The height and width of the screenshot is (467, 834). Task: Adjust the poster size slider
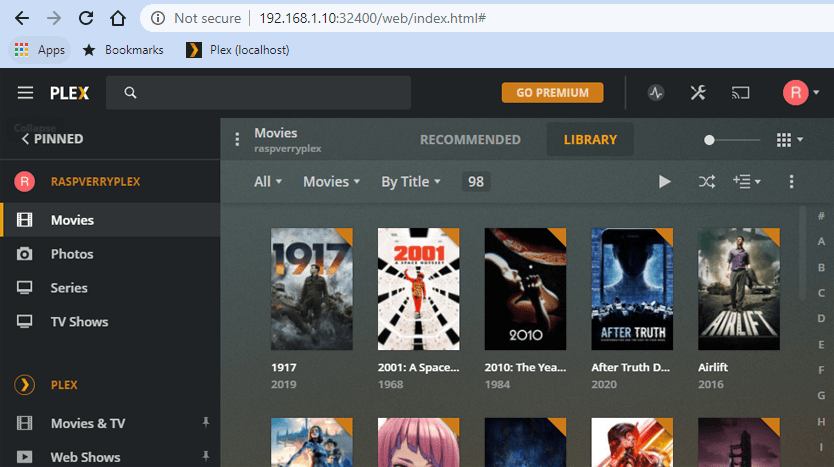[731, 140]
